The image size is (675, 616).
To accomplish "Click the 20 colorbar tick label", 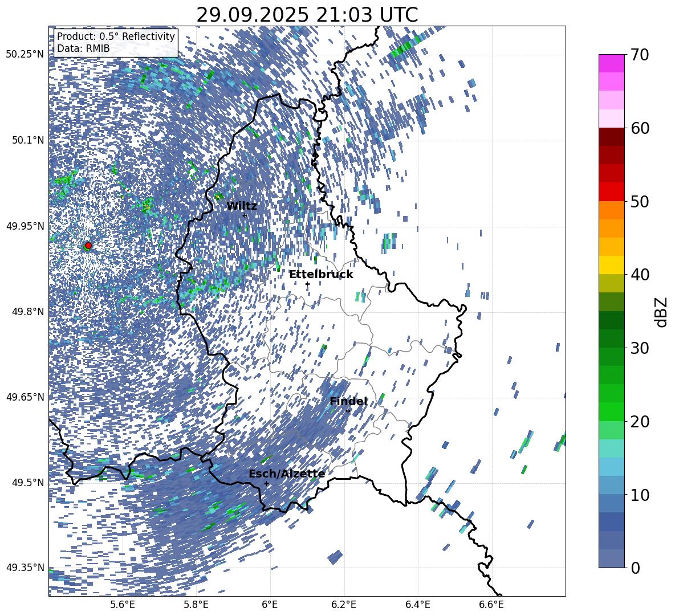I will pos(640,421).
